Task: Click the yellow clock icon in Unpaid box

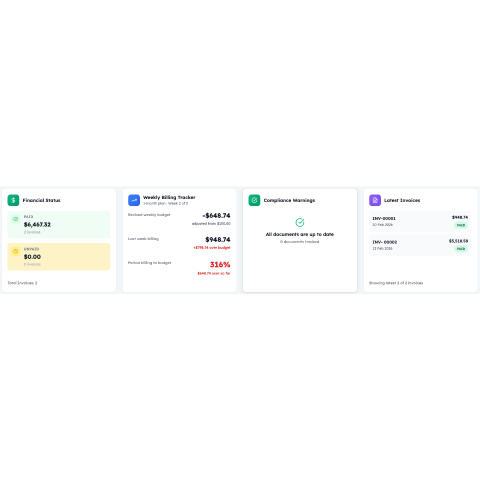Action: pyautogui.click(x=16, y=251)
